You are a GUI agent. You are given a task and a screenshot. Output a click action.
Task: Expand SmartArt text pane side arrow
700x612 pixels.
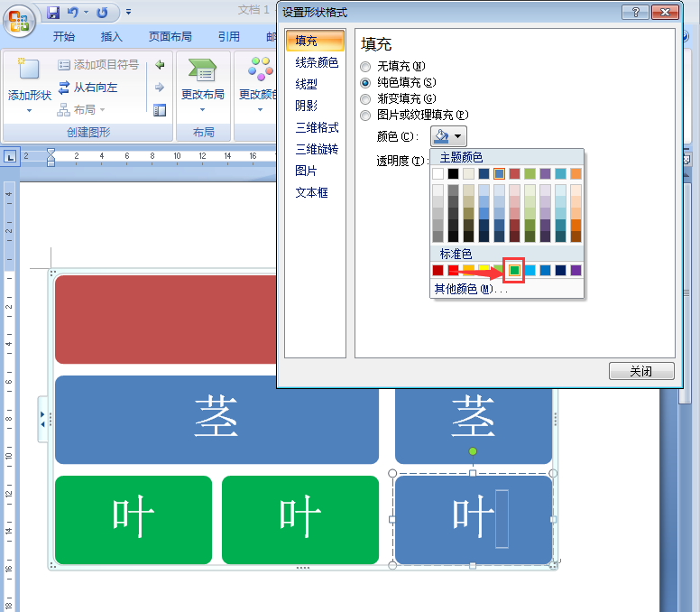pyautogui.click(x=42, y=419)
